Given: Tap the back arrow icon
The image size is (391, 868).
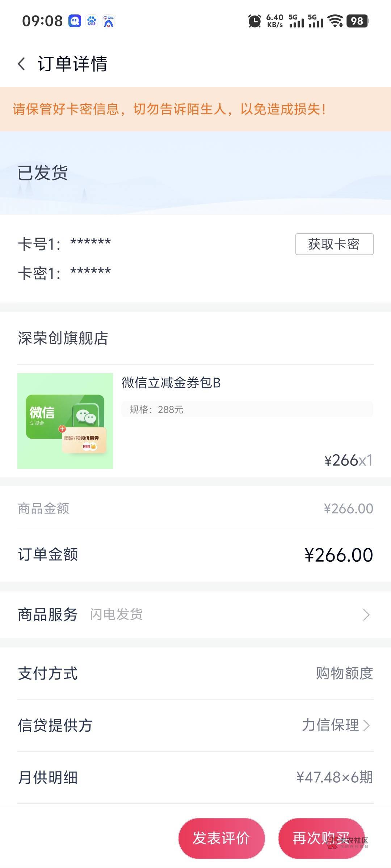Looking at the screenshot, I should click(22, 64).
